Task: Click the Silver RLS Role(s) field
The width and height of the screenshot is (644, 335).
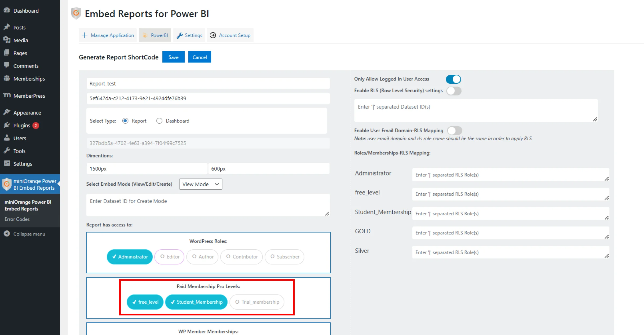Action: pos(511,252)
